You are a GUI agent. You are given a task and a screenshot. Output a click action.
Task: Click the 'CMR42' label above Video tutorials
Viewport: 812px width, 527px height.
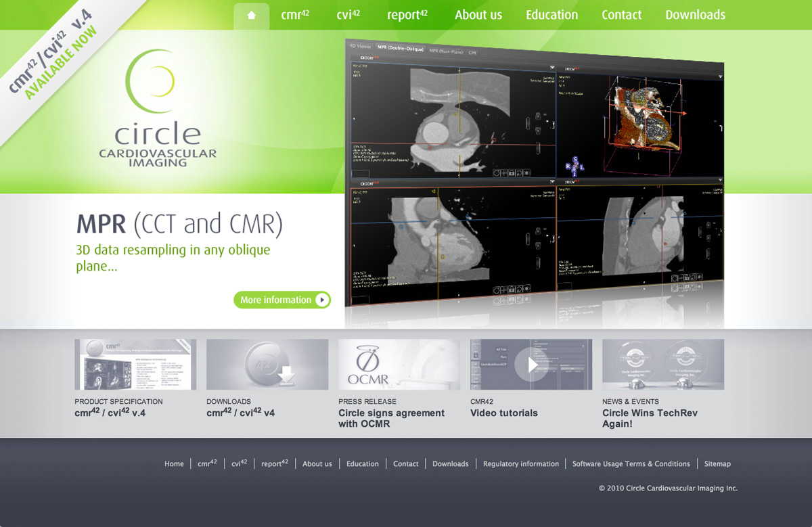tap(481, 401)
